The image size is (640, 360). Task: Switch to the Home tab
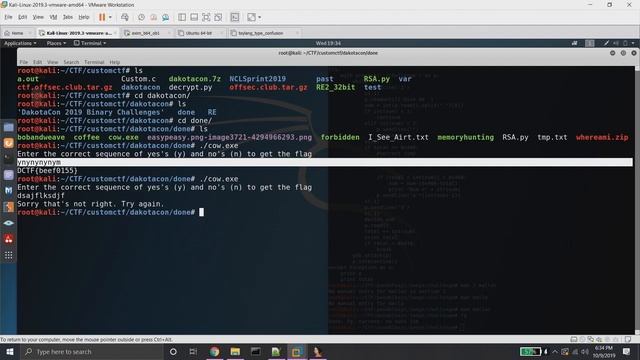[17, 33]
